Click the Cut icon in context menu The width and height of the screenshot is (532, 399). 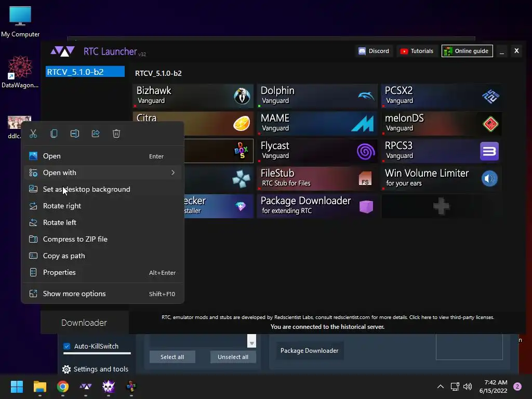tap(33, 134)
